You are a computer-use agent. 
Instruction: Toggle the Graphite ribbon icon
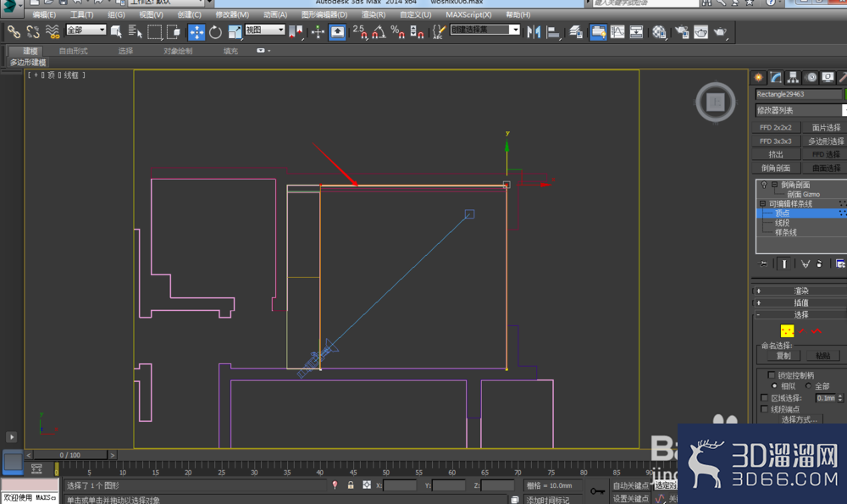coord(599,32)
